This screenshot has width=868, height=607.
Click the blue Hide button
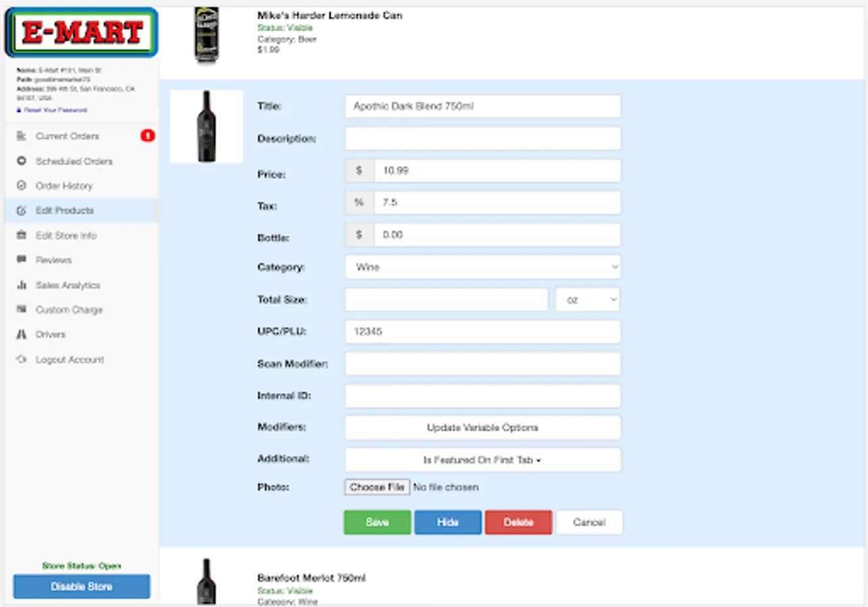click(448, 522)
